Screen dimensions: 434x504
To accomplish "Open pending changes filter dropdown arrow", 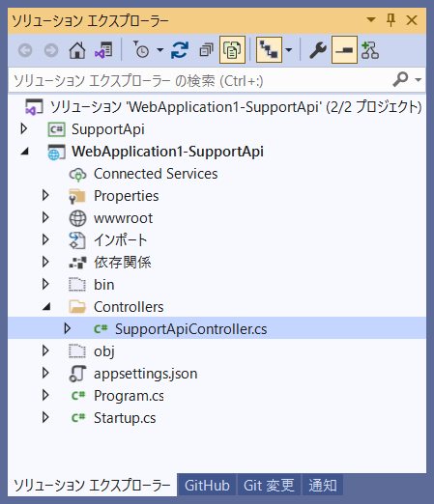I will (160, 50).
